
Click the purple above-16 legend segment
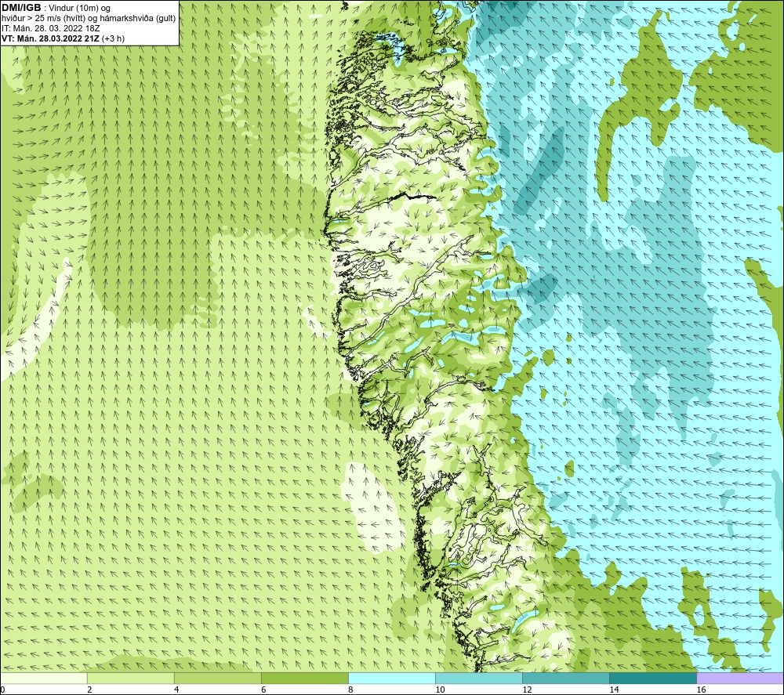pos(740,678)
